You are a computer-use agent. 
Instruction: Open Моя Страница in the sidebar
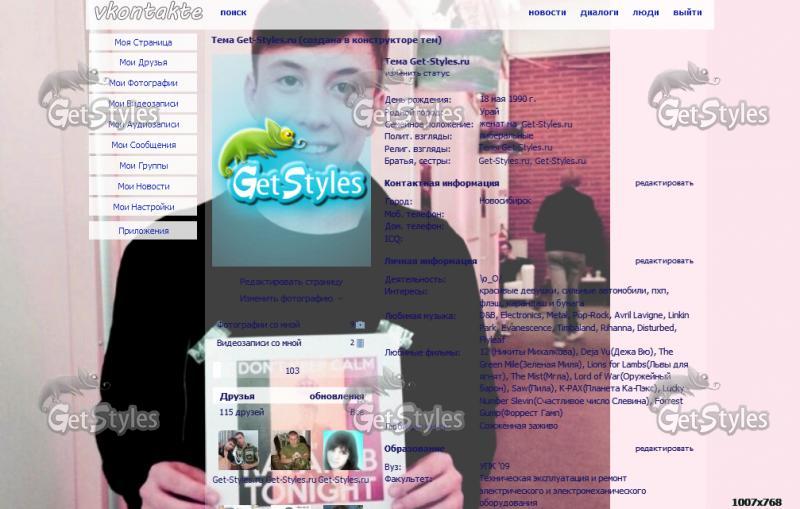pyautogui.click(x=143, y=42)
